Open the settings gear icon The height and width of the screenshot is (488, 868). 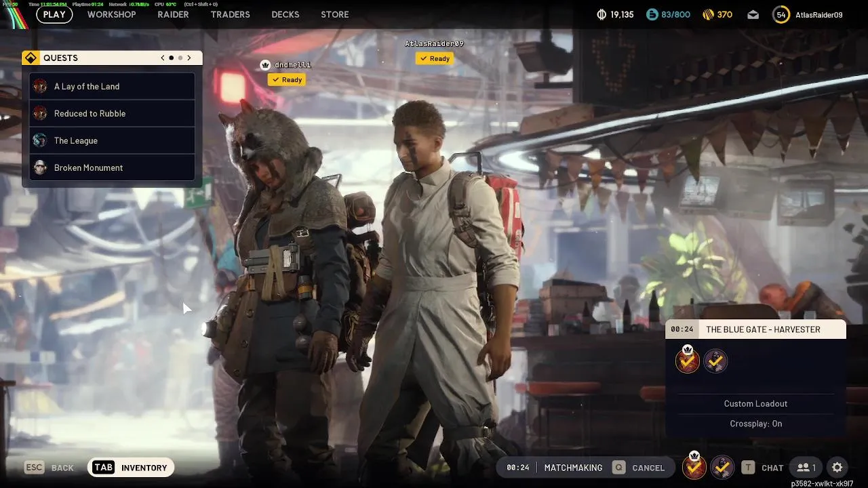(x=837, y=468)
